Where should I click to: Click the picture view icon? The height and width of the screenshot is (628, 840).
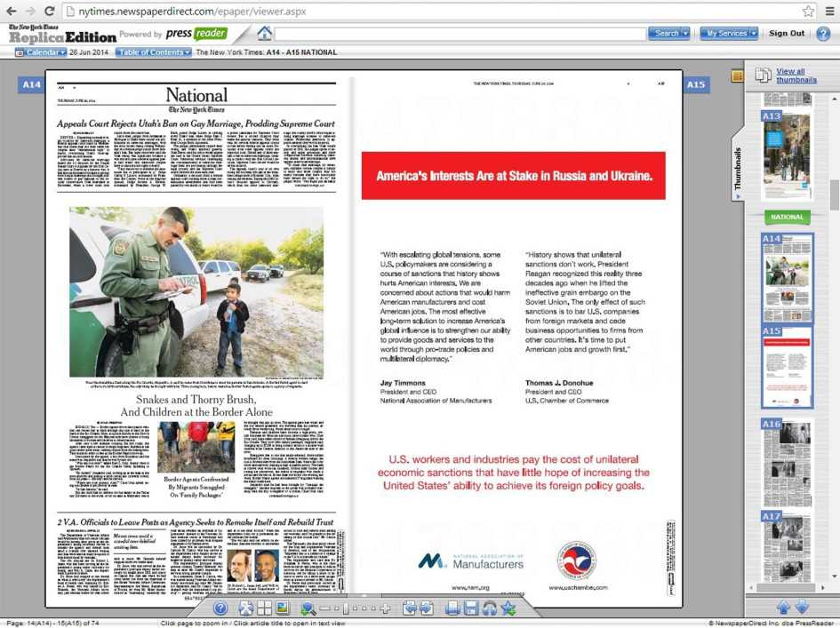tap(283, 608)
